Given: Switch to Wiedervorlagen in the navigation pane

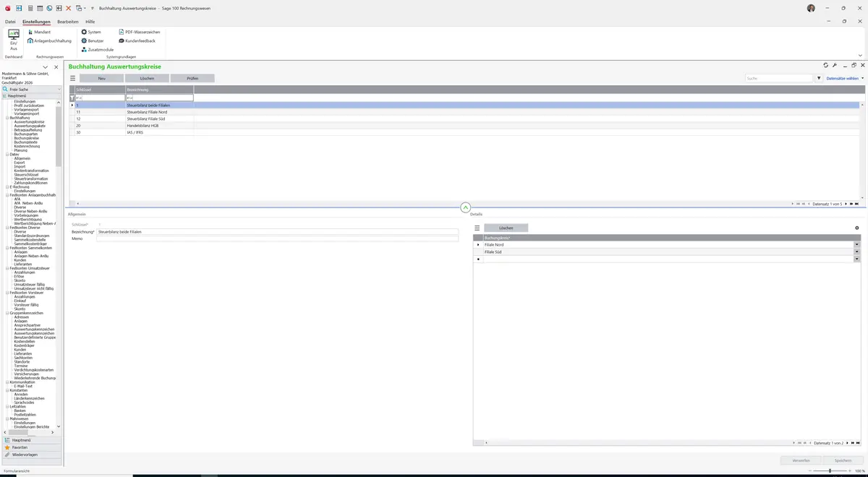Looking at the screenshot, I should click(x=31, y=455).
